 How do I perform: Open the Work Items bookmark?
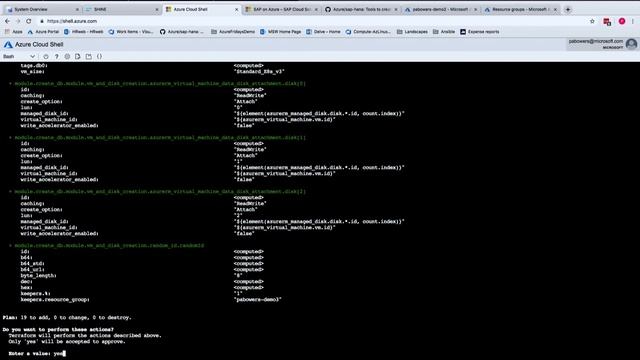click(x=131, y=32)
